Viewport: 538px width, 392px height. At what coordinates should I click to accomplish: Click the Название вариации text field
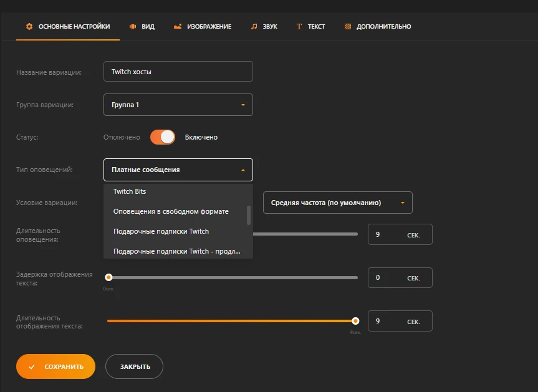[178, 71]
